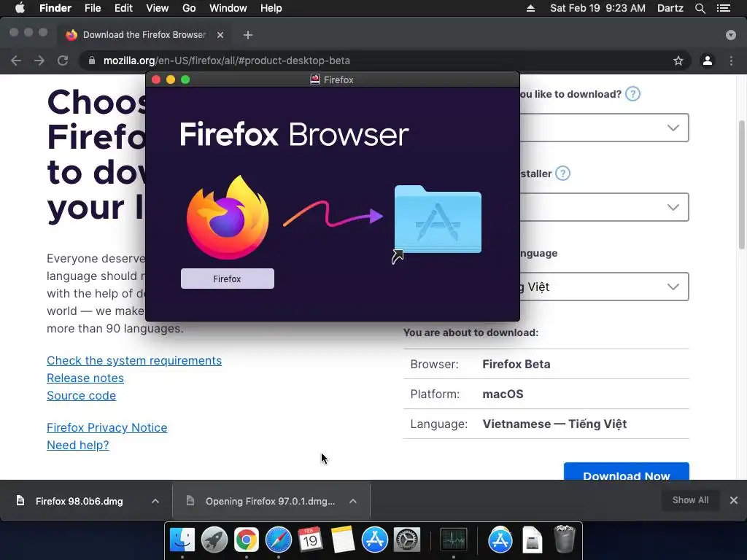Open Firefox Privacy Notice link
The height and width of the screenshot is (560, 747).
tap(107, 427)
